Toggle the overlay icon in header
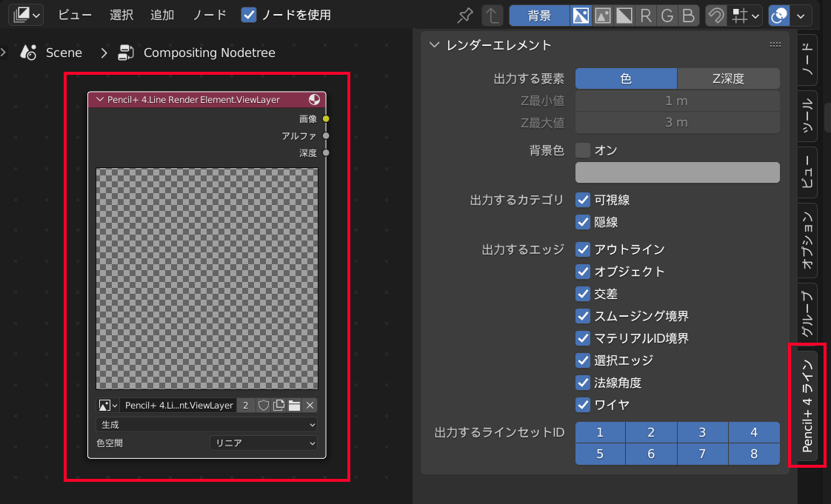This screenshot has width=831, height=504. point(779,16)
